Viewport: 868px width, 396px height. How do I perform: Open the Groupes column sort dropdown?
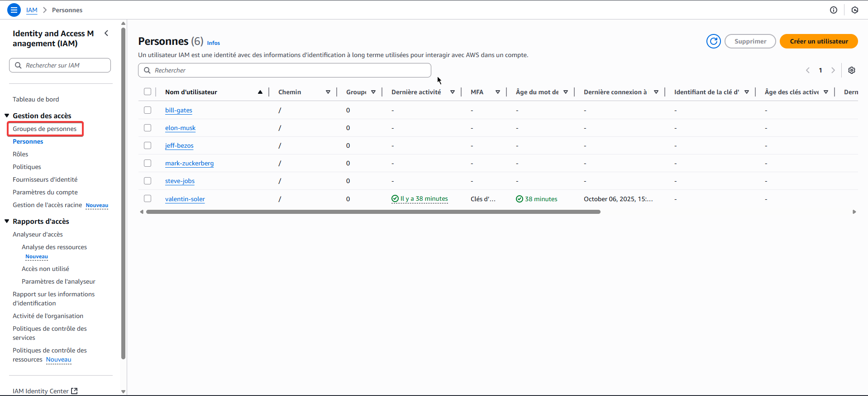coord(373,92)
